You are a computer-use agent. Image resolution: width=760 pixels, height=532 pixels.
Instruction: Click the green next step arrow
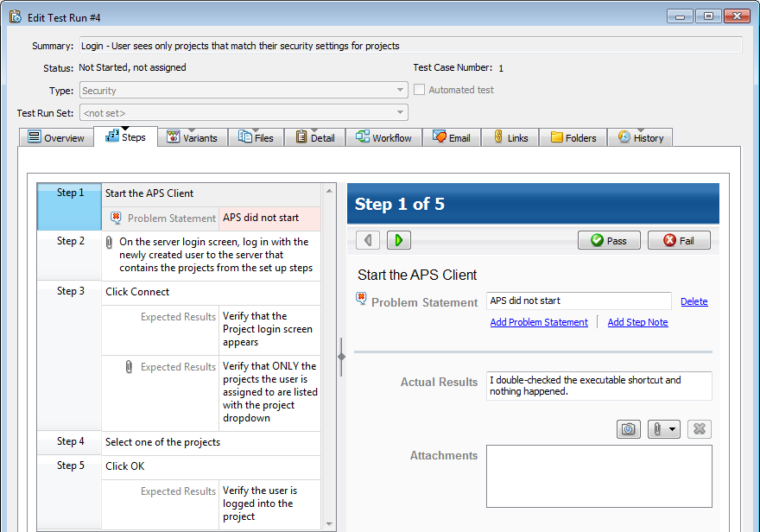pyautogui.click(x=398, y=240)
